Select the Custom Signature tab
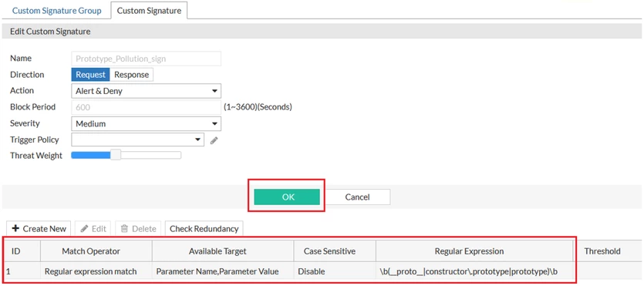Image resolution: width=644 pixels, height=286 pixels. 149,11
